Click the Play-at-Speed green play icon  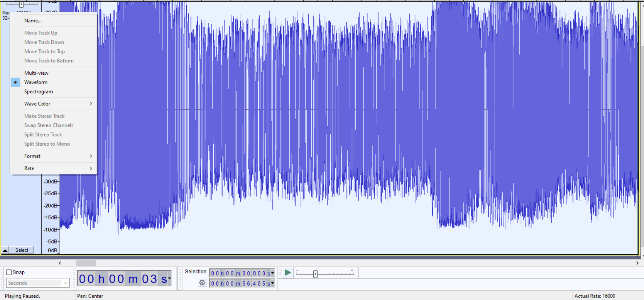tap(288, 273)
